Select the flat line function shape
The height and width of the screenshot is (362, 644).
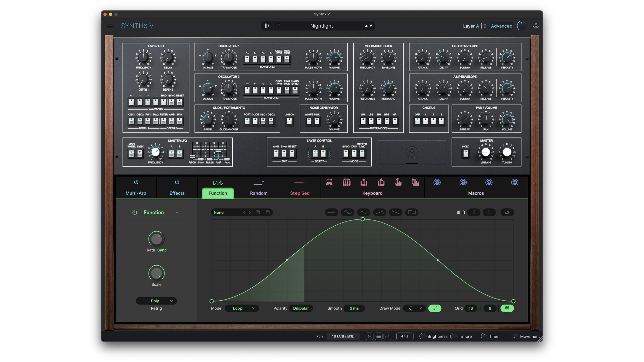tap(332, 212)
